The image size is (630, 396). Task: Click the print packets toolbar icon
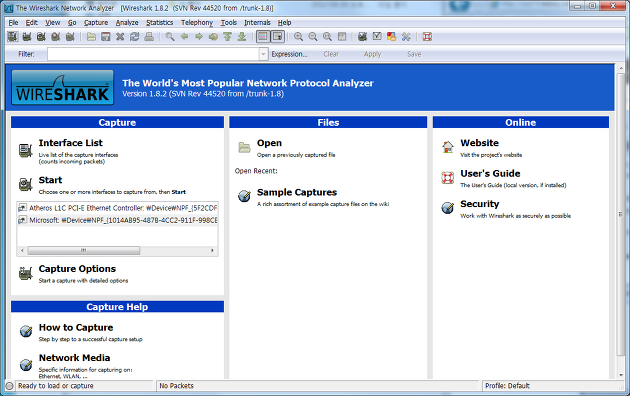pos(149,37)
